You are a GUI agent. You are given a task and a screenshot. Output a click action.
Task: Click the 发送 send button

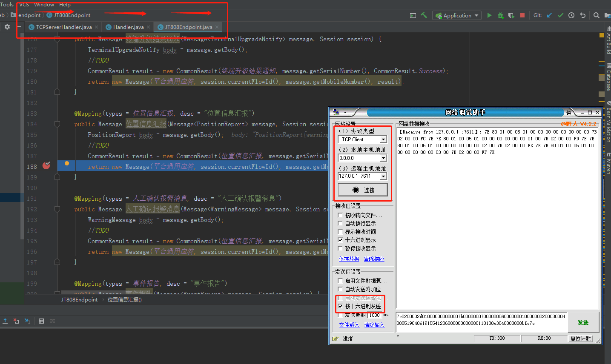pos(583,322)
